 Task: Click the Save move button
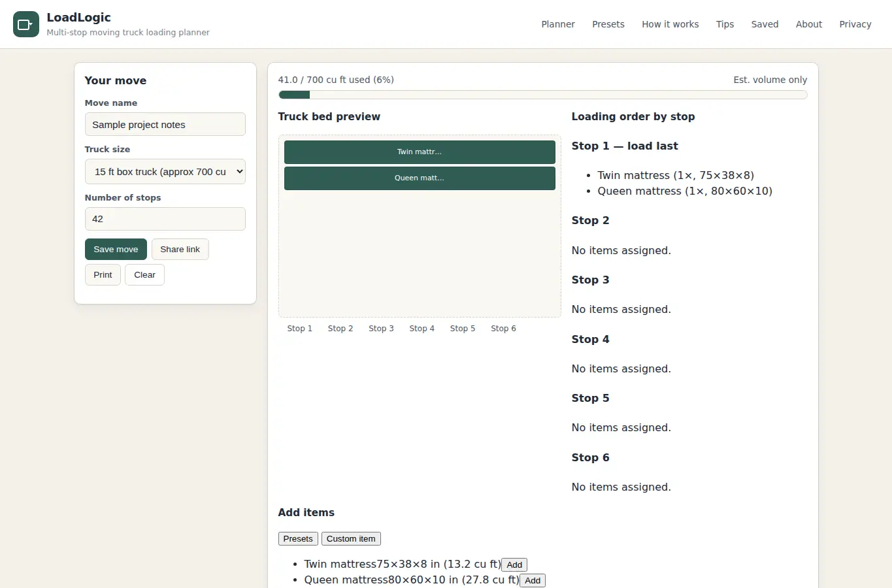tap(116, 249)
